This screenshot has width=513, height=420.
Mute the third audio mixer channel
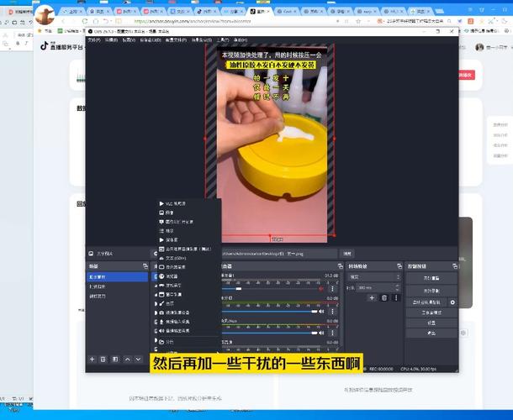(321, 333)
